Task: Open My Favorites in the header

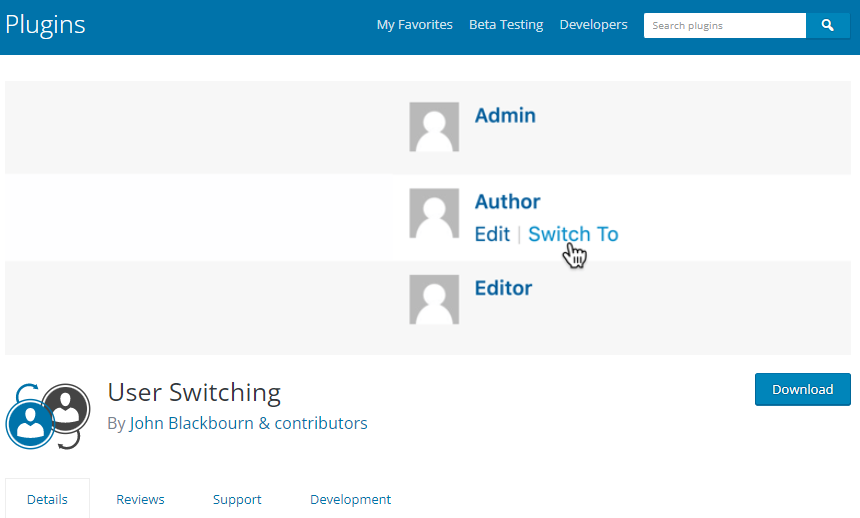Action: click(414, 25)
